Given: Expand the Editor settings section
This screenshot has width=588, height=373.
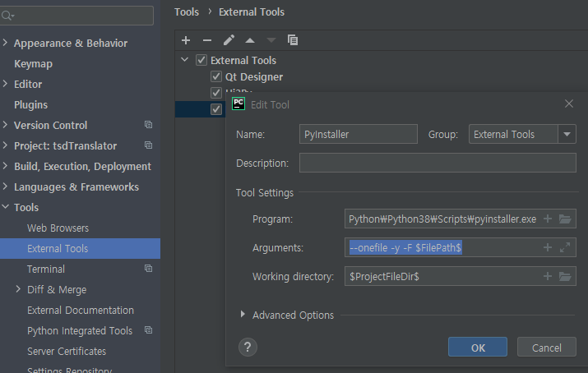Looking at the screenshot, I should [5, 84].
